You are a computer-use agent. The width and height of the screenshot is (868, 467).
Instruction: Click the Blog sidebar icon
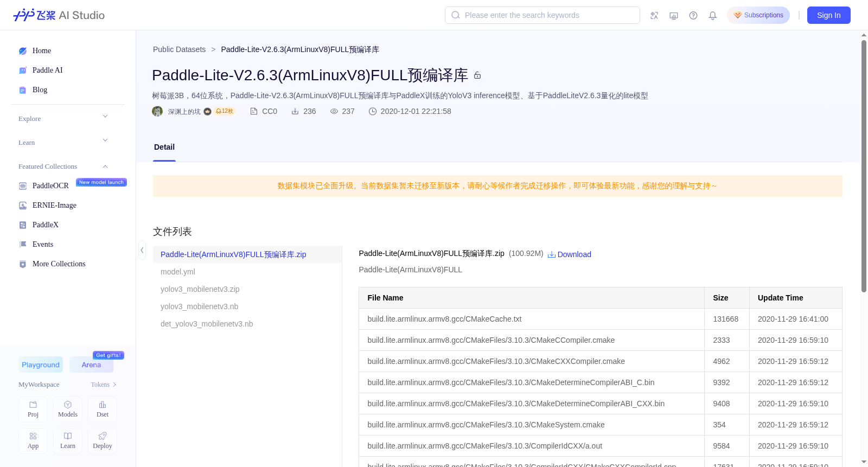click(x=23, y=90)
